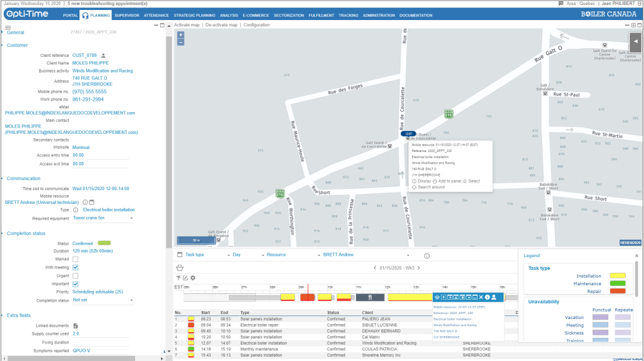
Task: Collapse the Extra fields section
Action: click(x=19, y=315)
